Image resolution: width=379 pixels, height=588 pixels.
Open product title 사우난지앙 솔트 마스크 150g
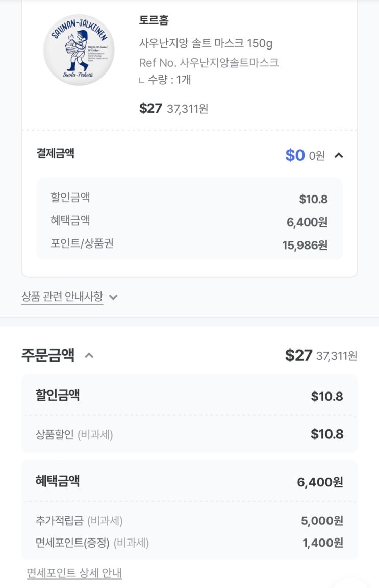coord(206,43)
